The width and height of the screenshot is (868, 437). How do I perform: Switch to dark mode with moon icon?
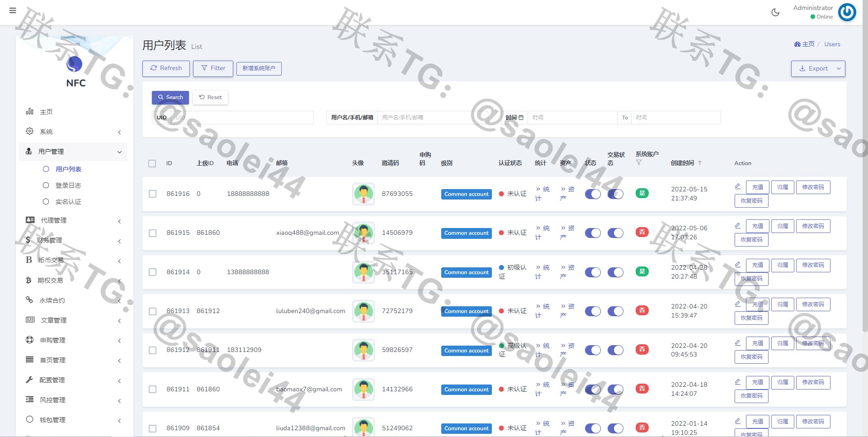click(775, 12)
